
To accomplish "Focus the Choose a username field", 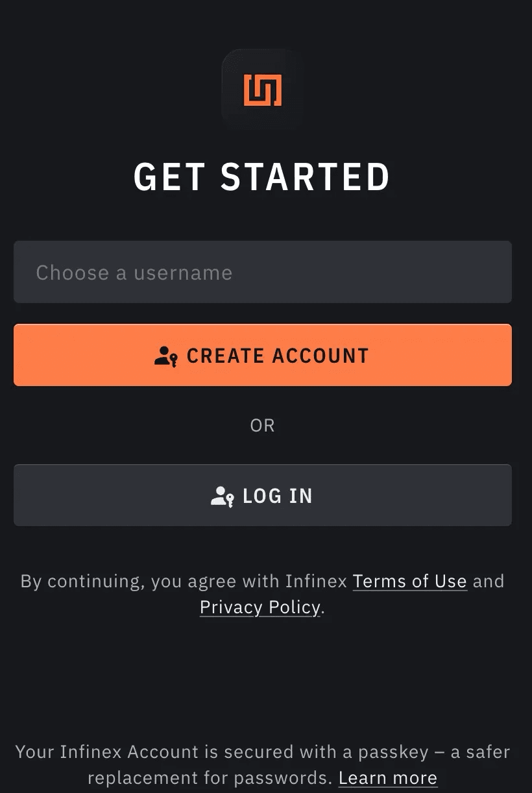I will (263, 272).
